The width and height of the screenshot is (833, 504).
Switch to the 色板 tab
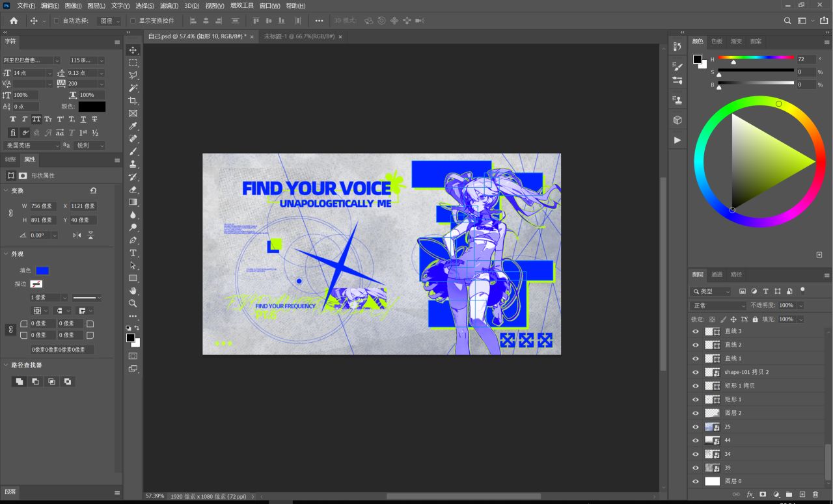tap(717, 41)
